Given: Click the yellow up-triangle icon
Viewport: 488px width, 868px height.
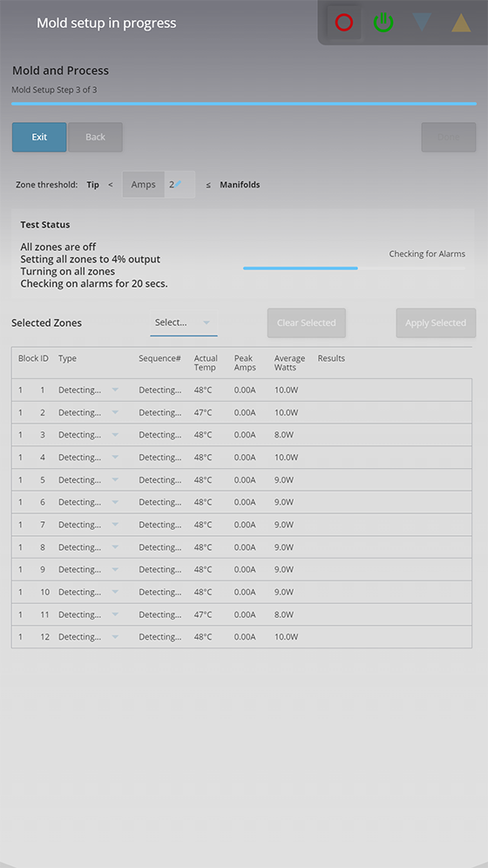Looking at the screenshot, I should tap(461, 23).
